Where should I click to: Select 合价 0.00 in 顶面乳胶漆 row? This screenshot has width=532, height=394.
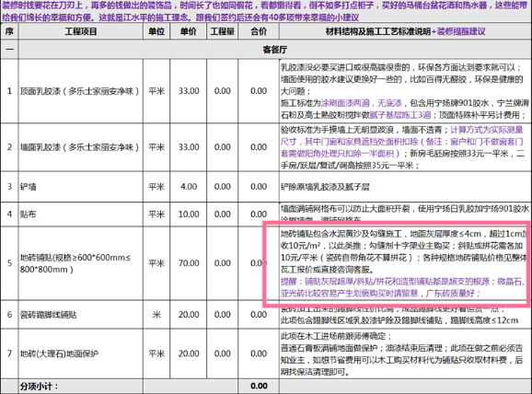click(259, 91)
